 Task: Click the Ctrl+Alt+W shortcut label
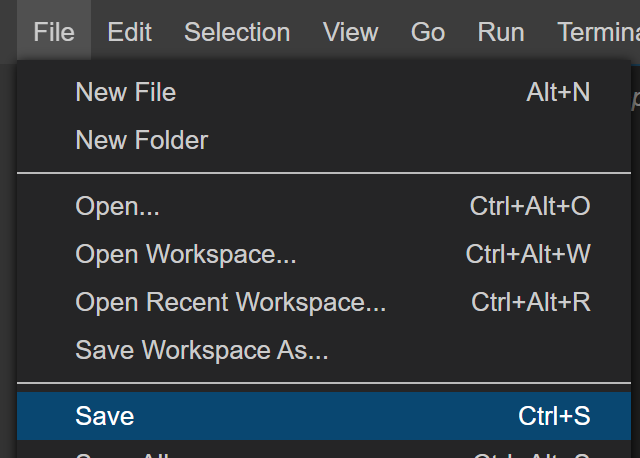coord(528,254)
